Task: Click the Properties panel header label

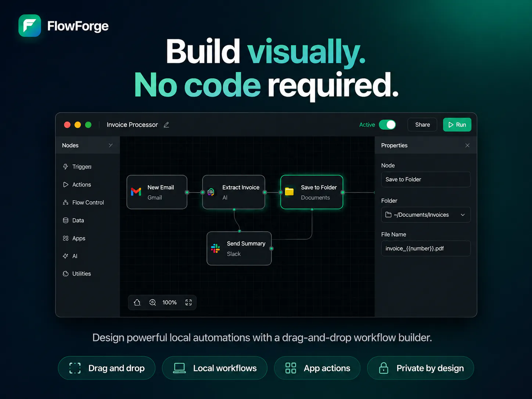Action: click(x=394, y=145)
